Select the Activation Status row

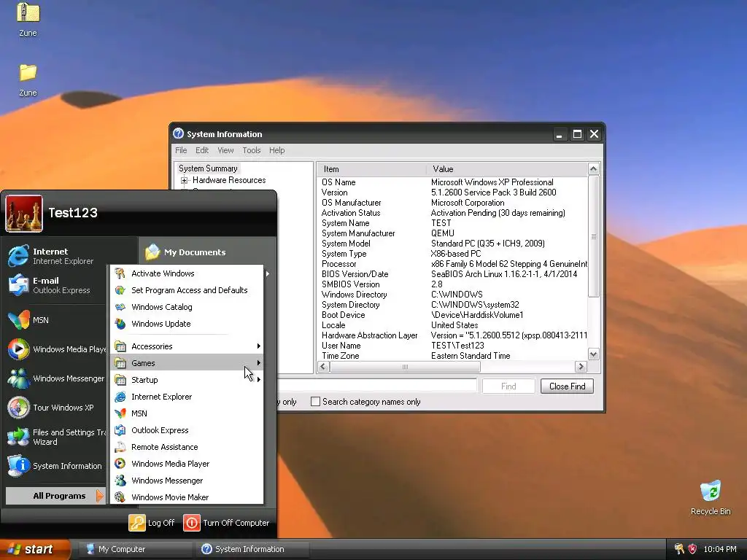click(x=452, y=213)
